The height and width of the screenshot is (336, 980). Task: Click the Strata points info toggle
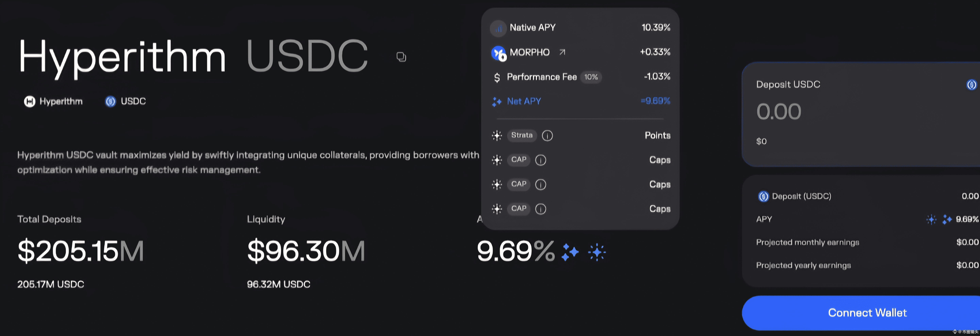pos(547,135)
